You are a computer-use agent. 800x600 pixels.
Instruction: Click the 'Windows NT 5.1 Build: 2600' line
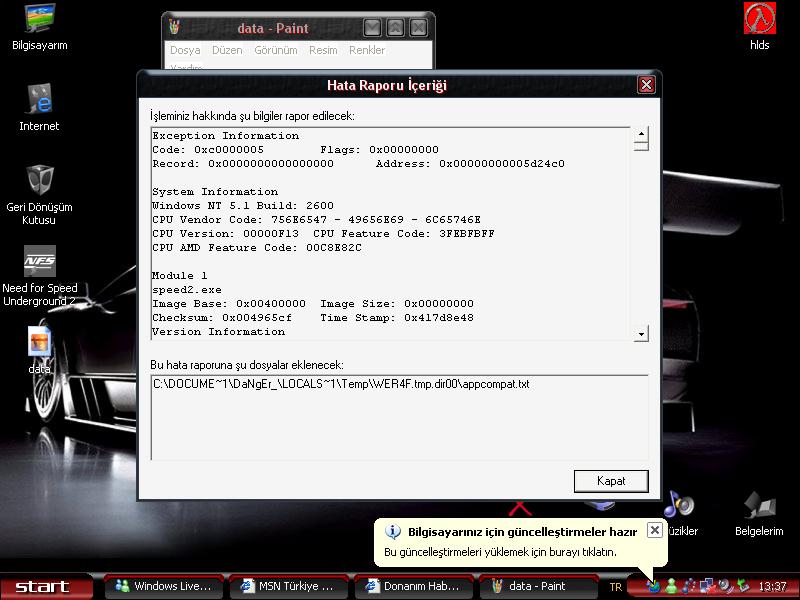click(x=243, y=206)
